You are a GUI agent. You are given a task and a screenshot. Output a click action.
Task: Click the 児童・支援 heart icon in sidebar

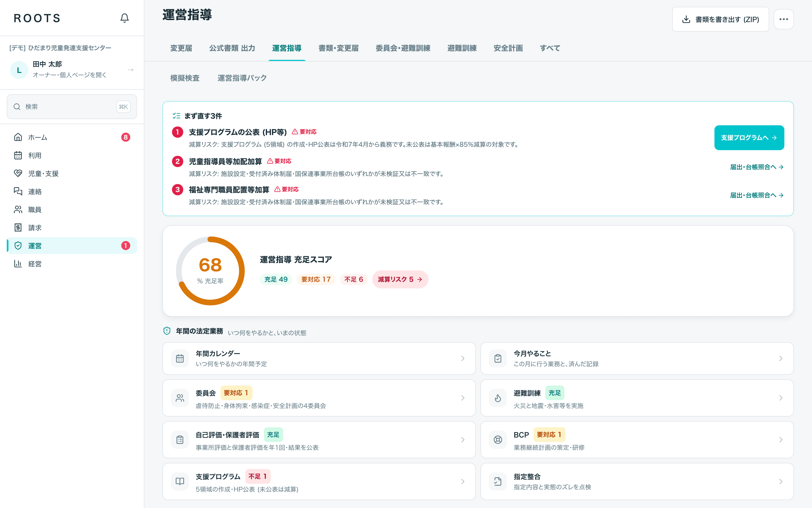18,173
